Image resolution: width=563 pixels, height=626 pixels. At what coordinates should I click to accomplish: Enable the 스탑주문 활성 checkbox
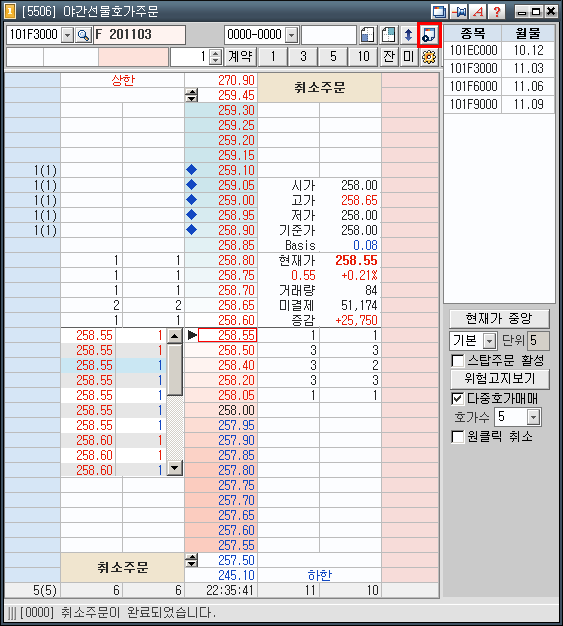pos(458,361)
